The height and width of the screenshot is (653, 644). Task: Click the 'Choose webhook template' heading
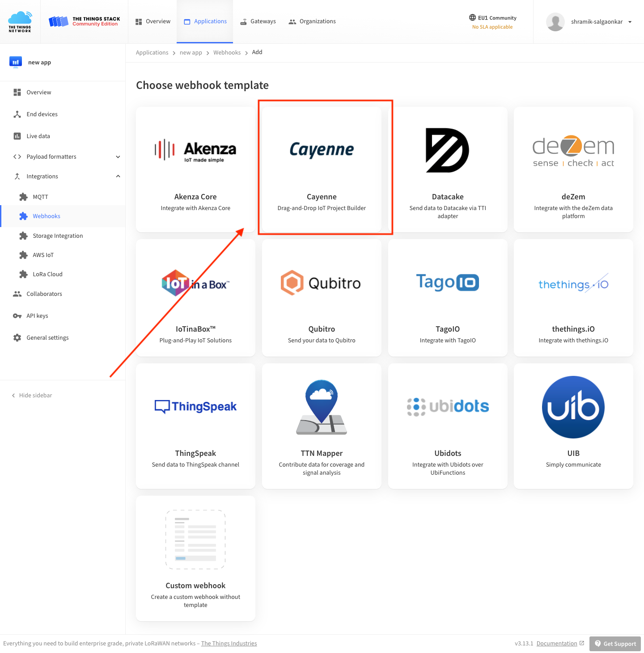202,85
